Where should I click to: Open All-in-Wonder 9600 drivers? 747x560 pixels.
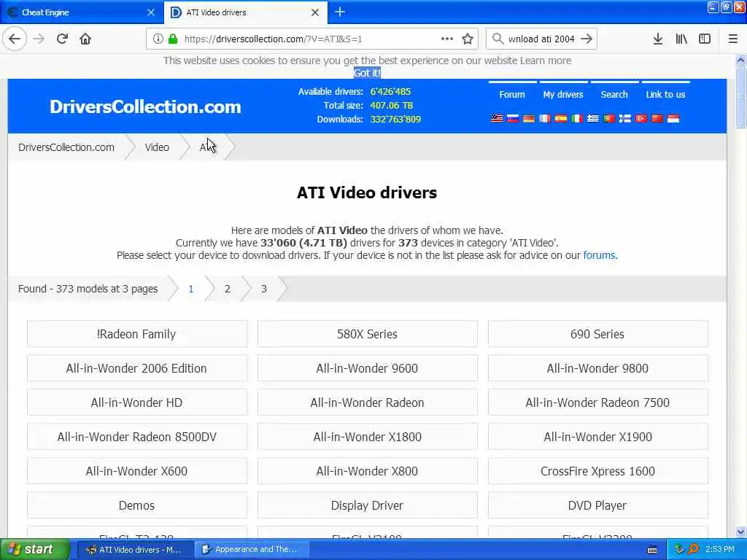pos(368,368)
